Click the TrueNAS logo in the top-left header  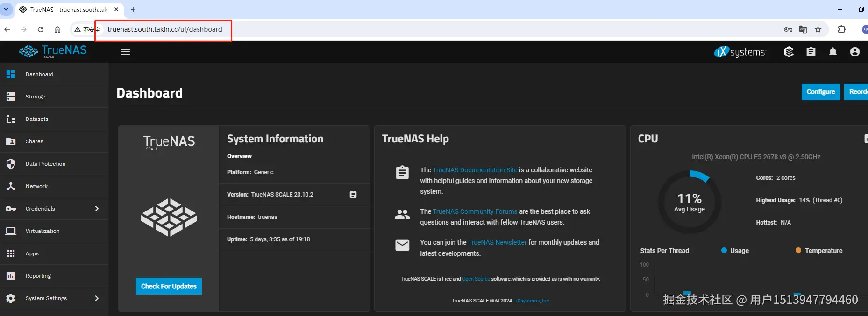tap(53, 51)
